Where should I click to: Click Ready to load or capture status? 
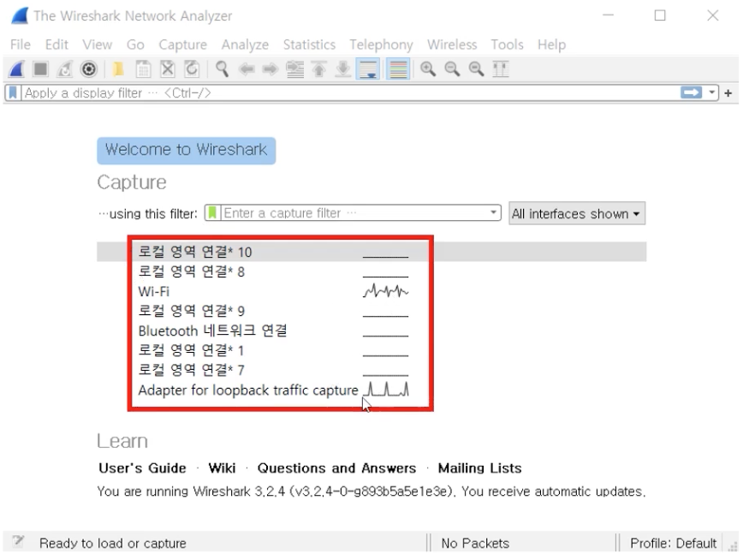pyautogui.click(x=113, y=543)
